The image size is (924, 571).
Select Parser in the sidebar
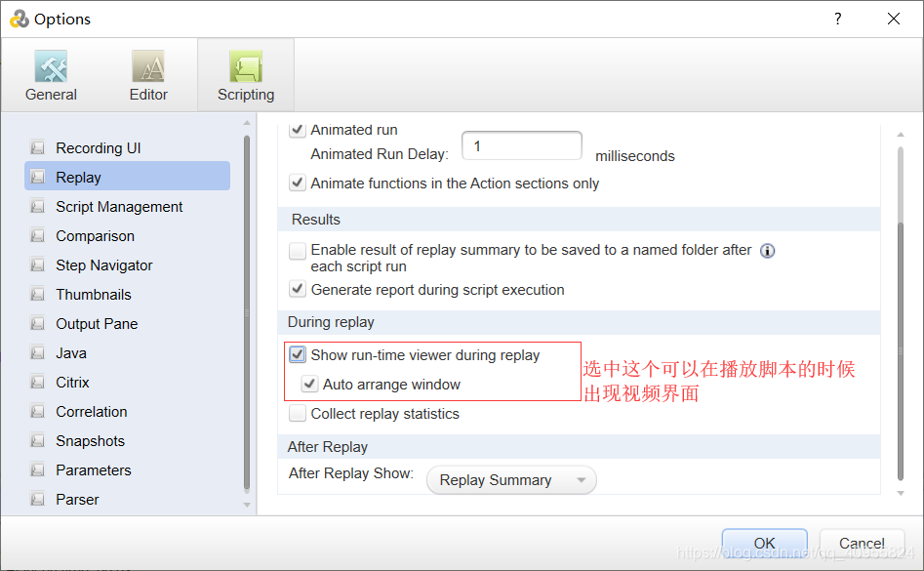click(127, 499)
